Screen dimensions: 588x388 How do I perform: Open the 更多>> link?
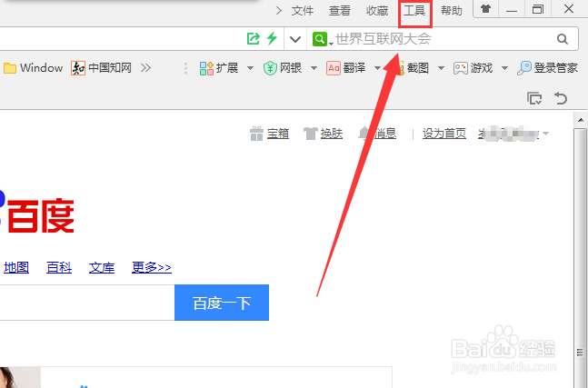coord(152,267)
